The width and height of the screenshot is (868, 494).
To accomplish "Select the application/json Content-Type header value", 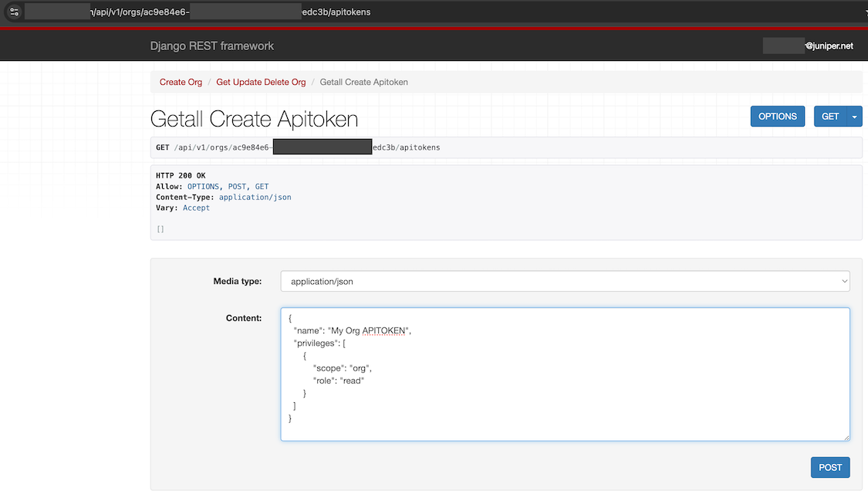I will (255, 197).
